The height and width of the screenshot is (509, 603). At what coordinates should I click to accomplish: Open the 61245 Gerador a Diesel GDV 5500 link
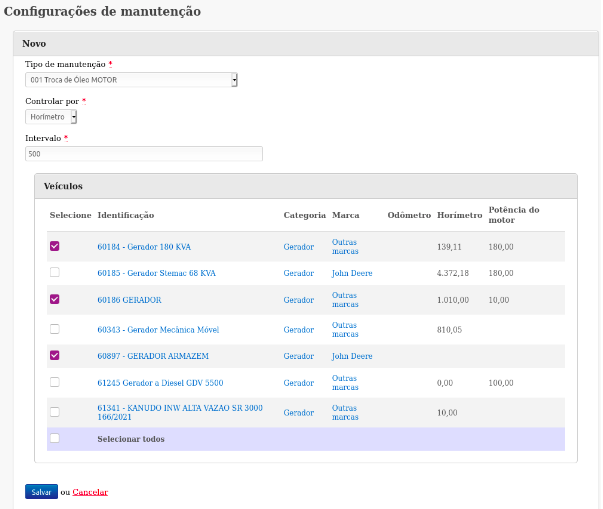160,383
